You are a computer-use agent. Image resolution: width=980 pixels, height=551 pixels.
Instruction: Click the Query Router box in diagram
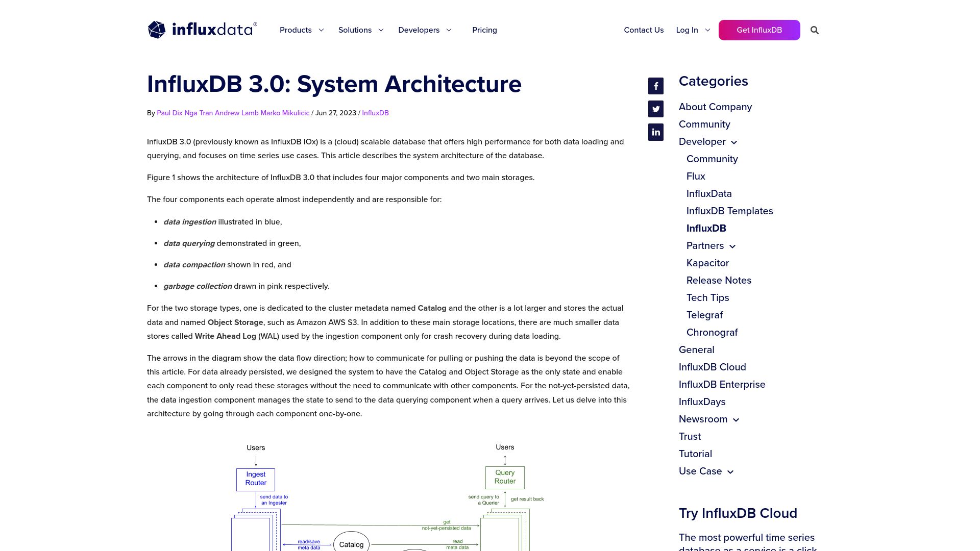pos(505,478)
